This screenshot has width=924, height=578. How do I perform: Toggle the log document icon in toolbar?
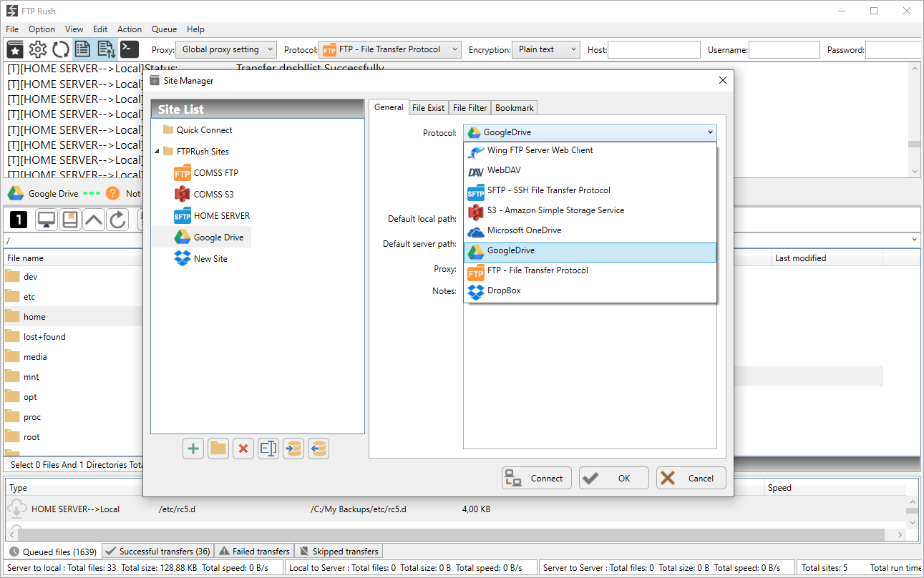[x=83, y=49]
